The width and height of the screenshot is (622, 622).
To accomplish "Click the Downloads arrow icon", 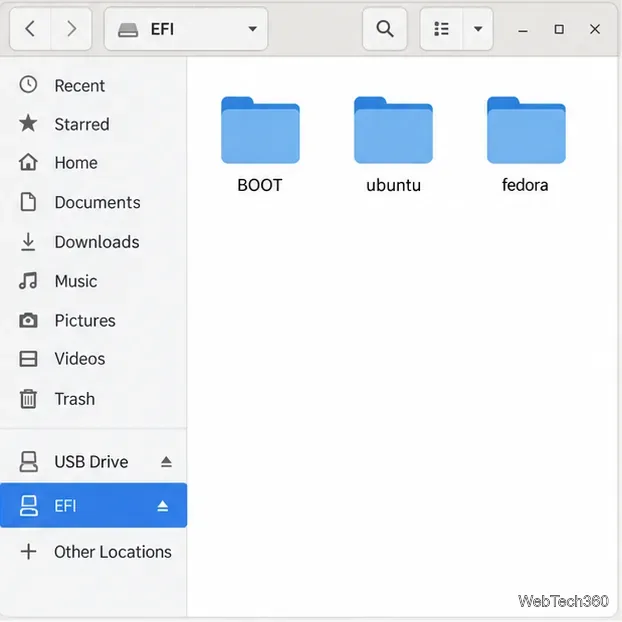I will coord(28,242).
